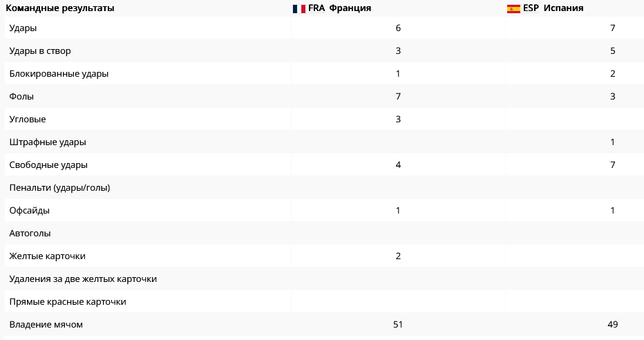The width and height of the screenshot is (644, 340).
Task: Click the Spain flag icon
Action: pos(513,8)
